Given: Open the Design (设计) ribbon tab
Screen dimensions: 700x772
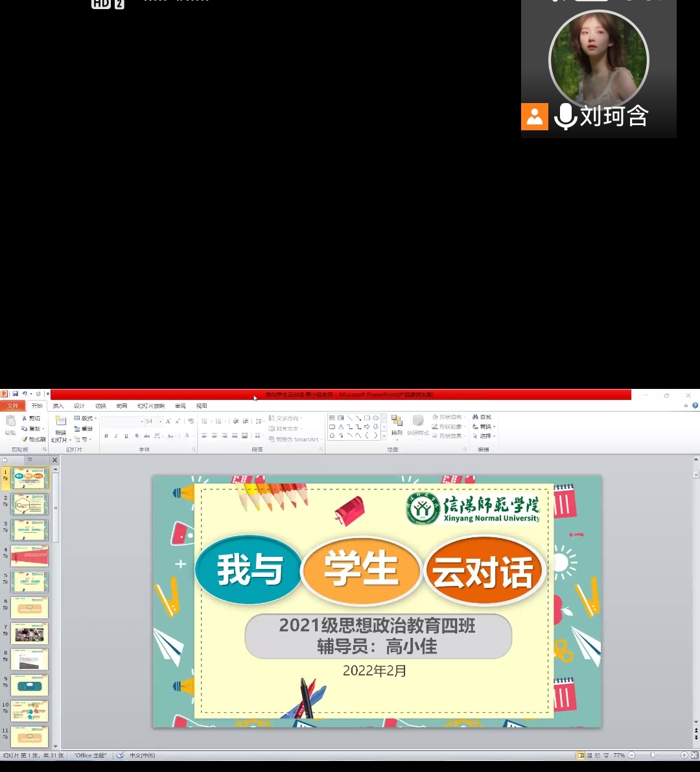Looking at the screenshot, I should point(79,406).
